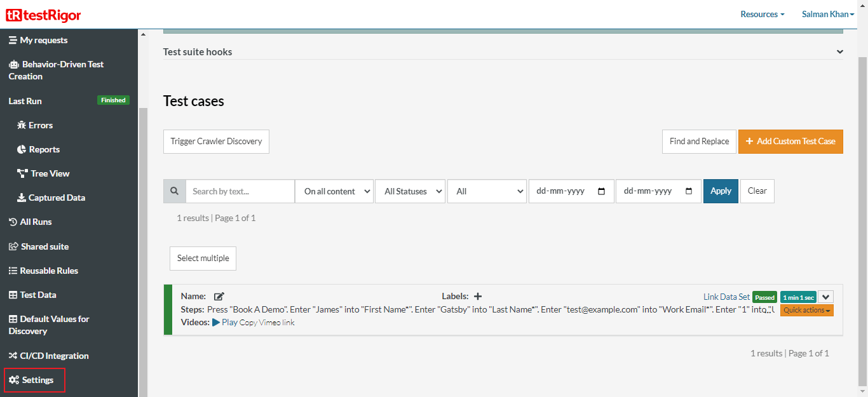Open Find and Replace
This screenshot has height=397, width=868.
pyautogui.click(x=699, y=142)
